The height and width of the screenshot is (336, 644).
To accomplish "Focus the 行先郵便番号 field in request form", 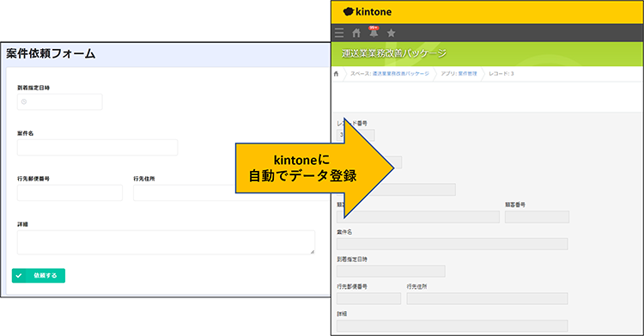I will pyautogui.click(x=70, y=192).
